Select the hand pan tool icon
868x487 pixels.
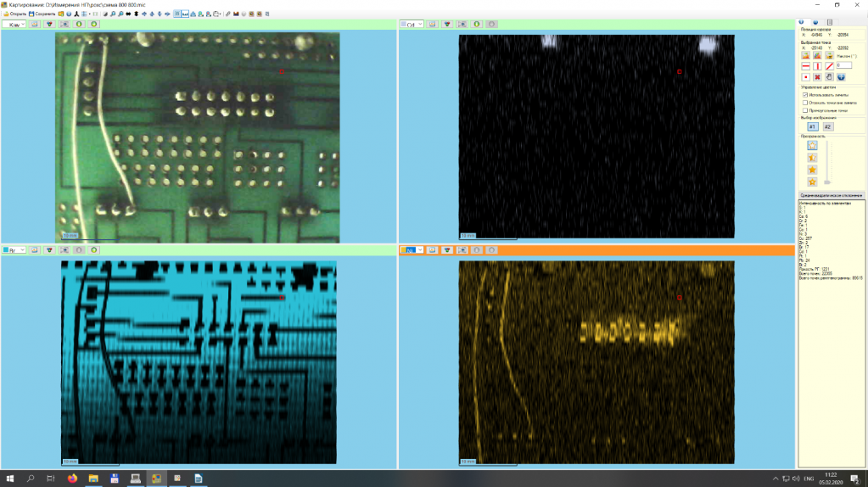coord(829,76)
